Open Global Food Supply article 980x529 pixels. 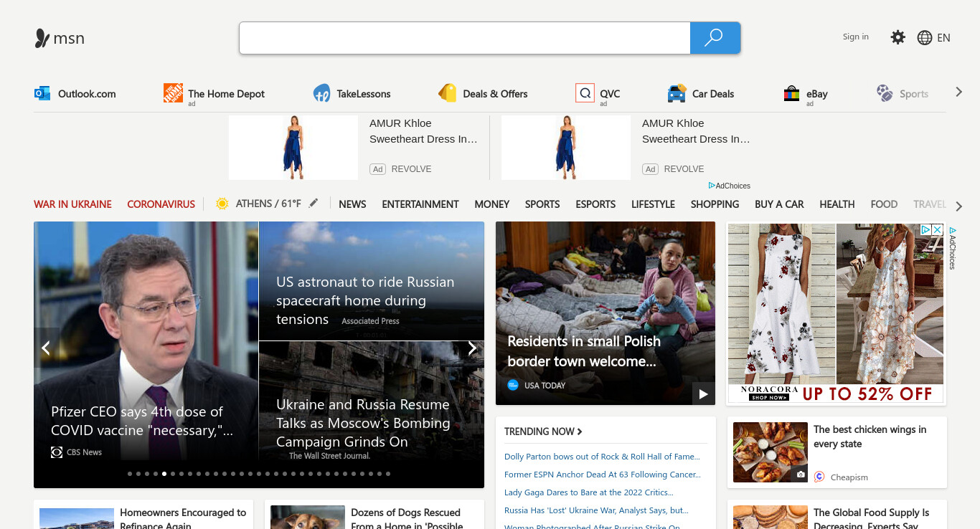(x=871, y=519)
